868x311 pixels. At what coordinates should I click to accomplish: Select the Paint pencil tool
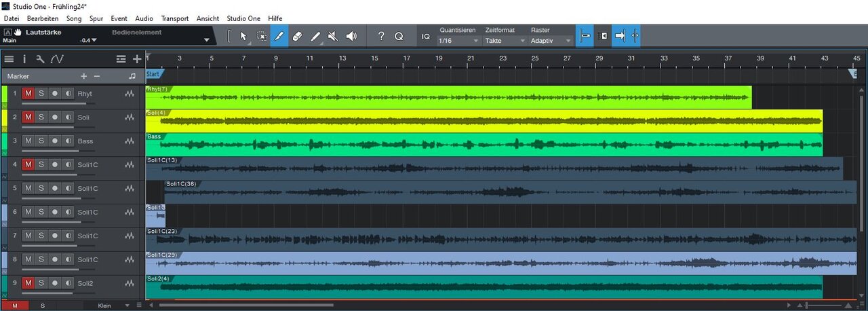tap(315, 36)
